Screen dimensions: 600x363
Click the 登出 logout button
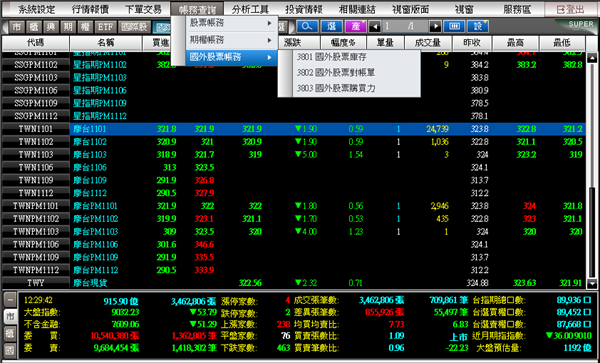(x=571, y=10)
